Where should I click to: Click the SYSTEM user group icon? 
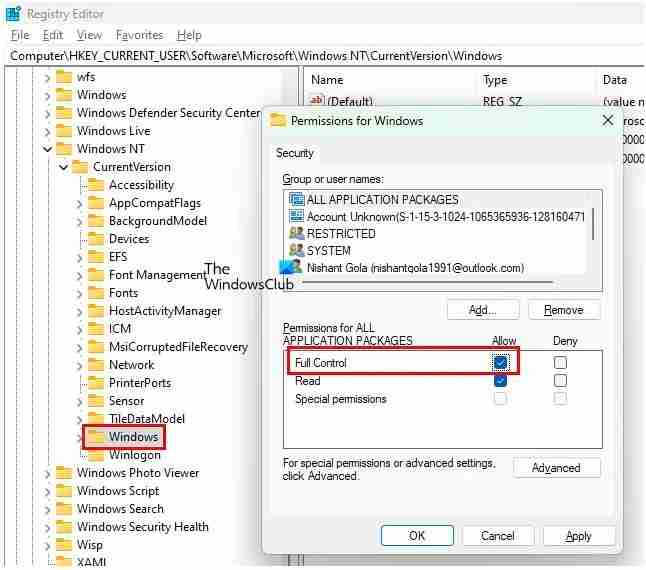pos(296,250)
